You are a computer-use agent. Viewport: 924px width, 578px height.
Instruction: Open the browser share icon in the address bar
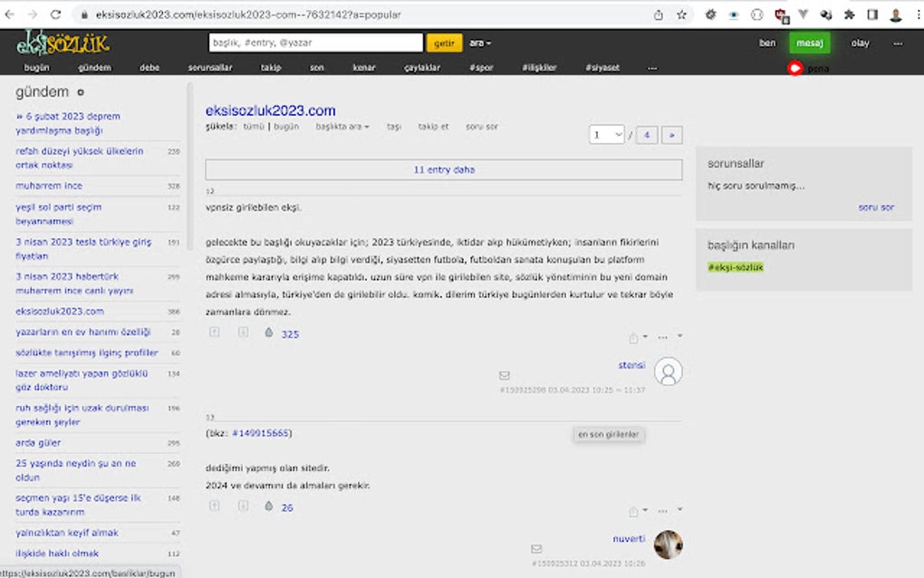pos(659,14)
